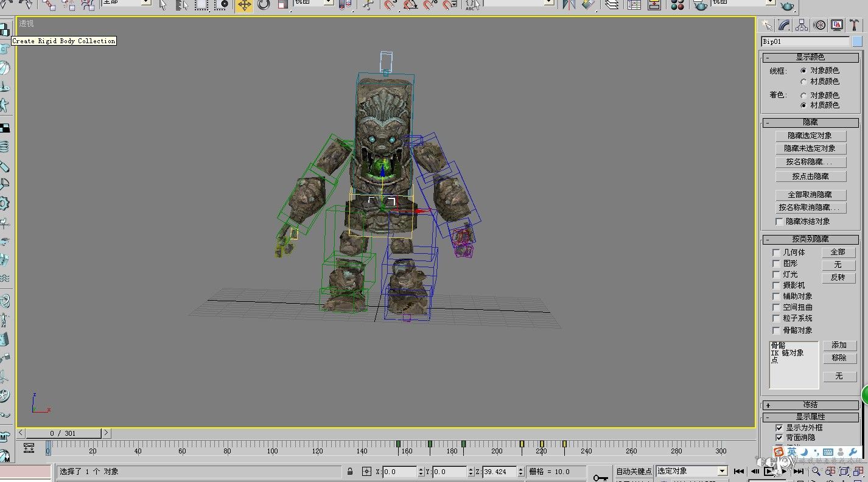The width and height of the screenshot is (868, 482).
Task: Click the Zoom magnifier viewport control
Action: [x=816, y=472]
